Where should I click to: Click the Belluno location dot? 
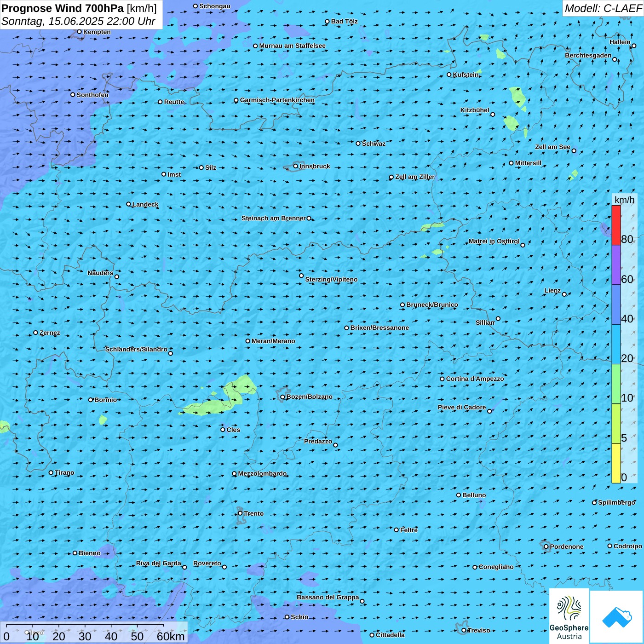(459, 495)
